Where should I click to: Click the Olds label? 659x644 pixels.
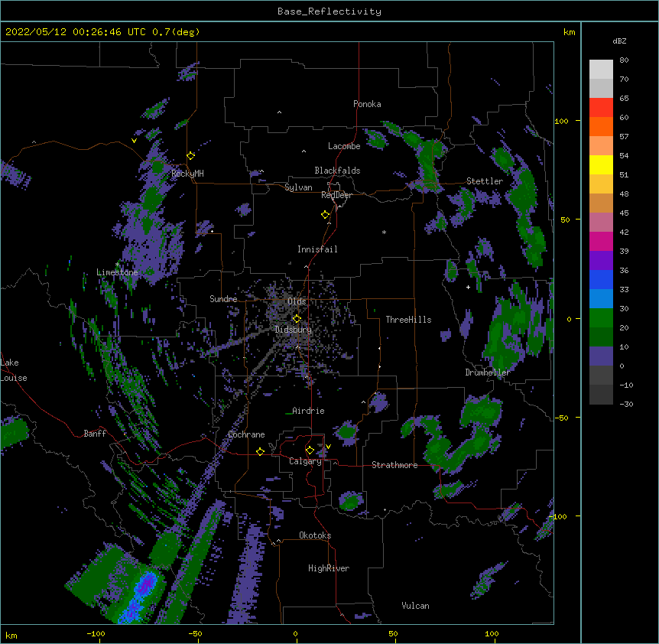point(297,301)
